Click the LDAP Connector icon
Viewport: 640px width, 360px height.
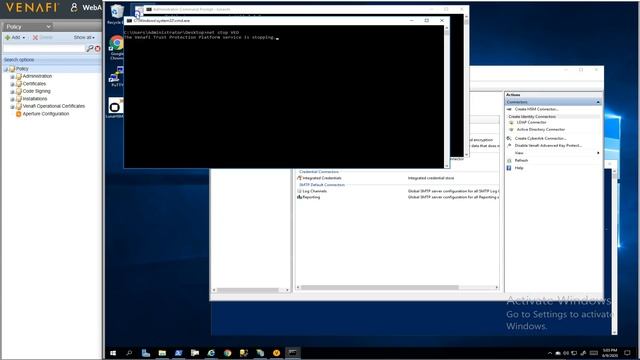coord(511,122)
